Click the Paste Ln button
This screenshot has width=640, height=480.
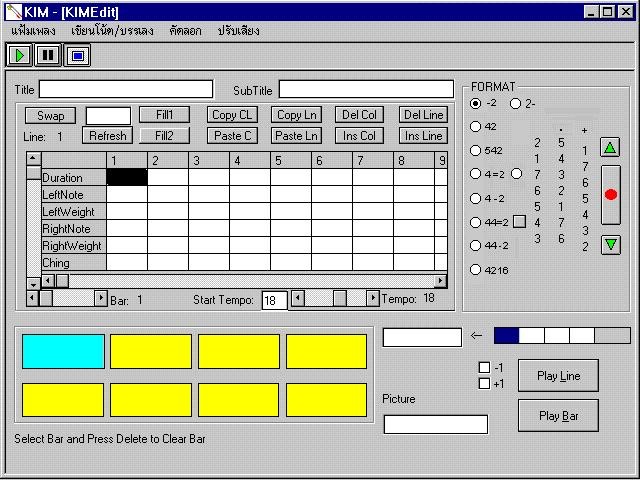tap(296, 136)
